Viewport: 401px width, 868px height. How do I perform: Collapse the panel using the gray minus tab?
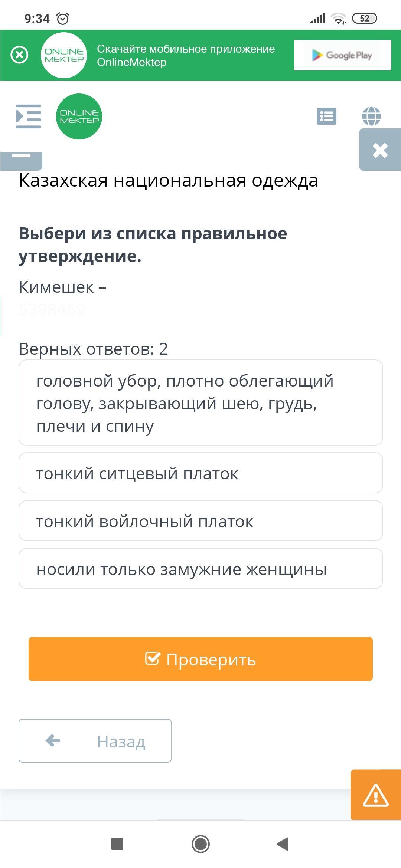[21, 159]
